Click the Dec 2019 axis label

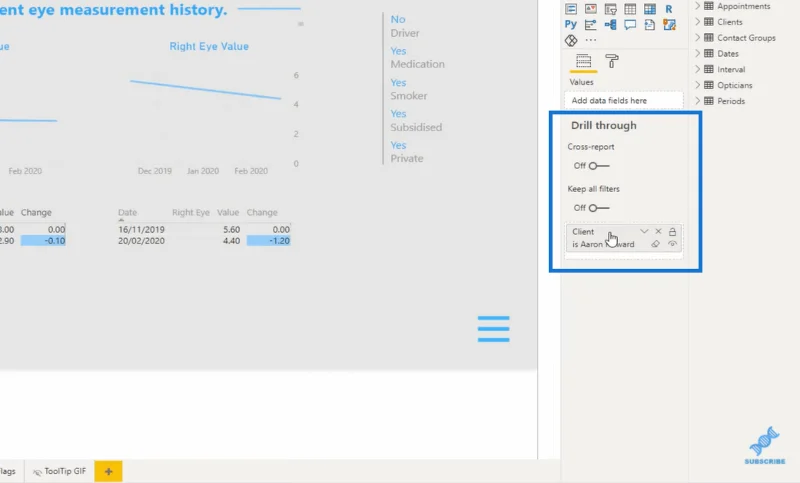pos(155,171)
